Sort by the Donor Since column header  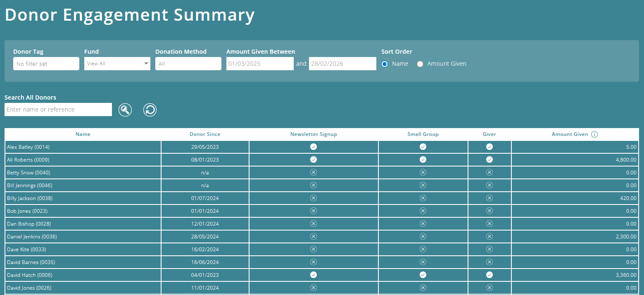tap(205, 134)
